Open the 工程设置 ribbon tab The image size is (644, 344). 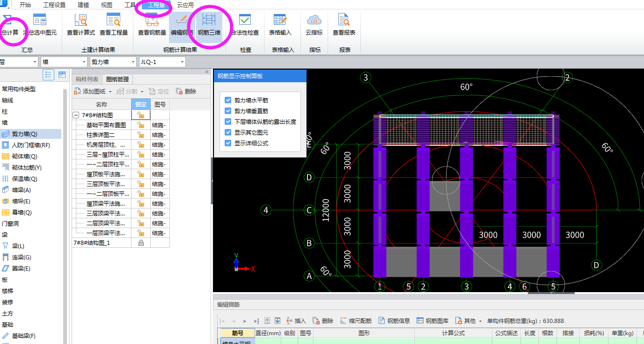click(x=54, y=5)
